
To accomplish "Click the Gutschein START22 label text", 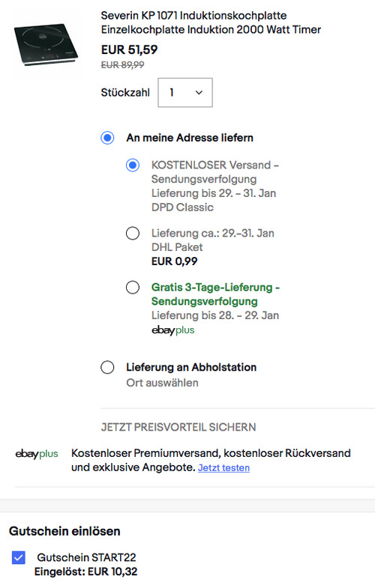I will pyautogui.click(x=86, y=557).
